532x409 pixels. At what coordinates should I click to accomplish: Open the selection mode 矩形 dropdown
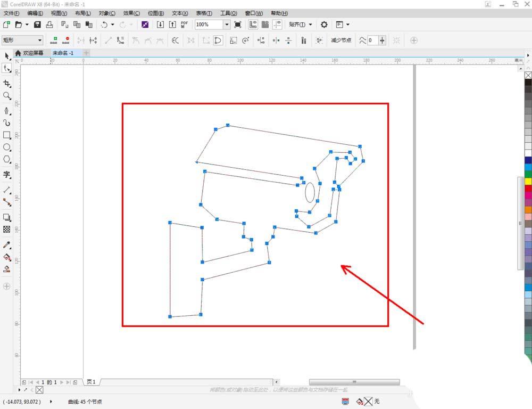pos(22,40)
